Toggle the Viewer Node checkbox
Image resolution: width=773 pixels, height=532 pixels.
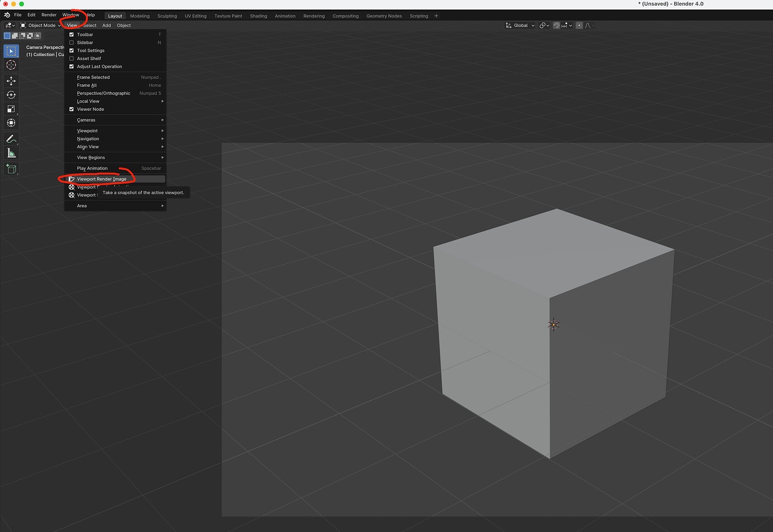coord(71,109)
